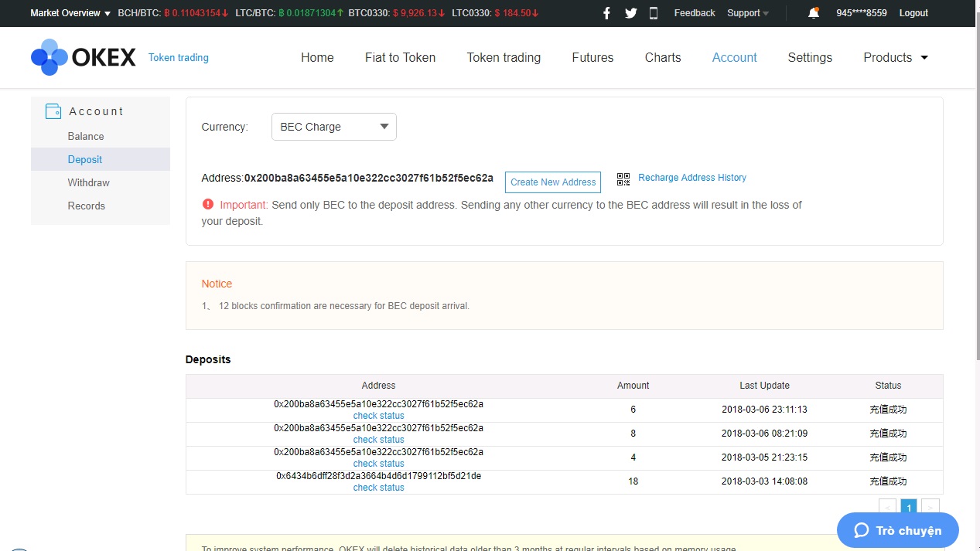Click the Account wallet icon in sidebar

(x=53, y=111)
